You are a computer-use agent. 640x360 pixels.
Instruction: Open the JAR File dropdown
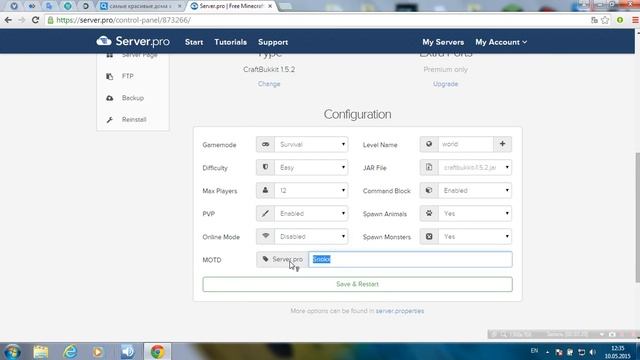(475, 167)
